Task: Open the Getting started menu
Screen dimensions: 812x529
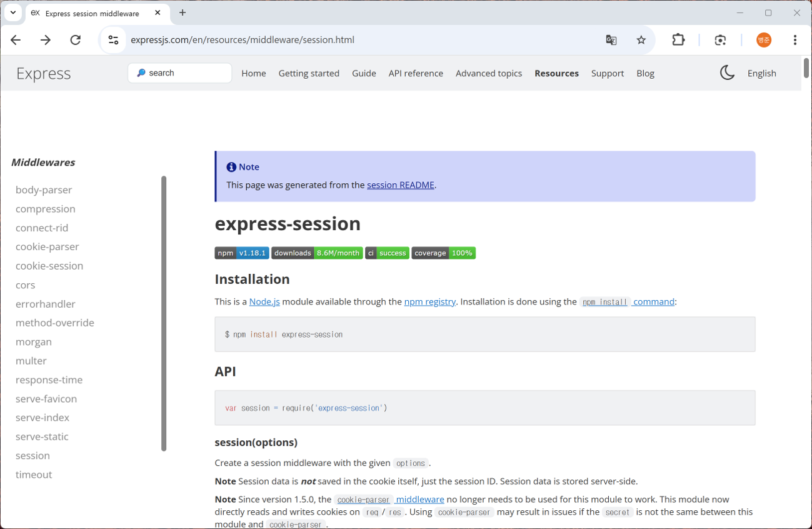Action: coord(309,73)
